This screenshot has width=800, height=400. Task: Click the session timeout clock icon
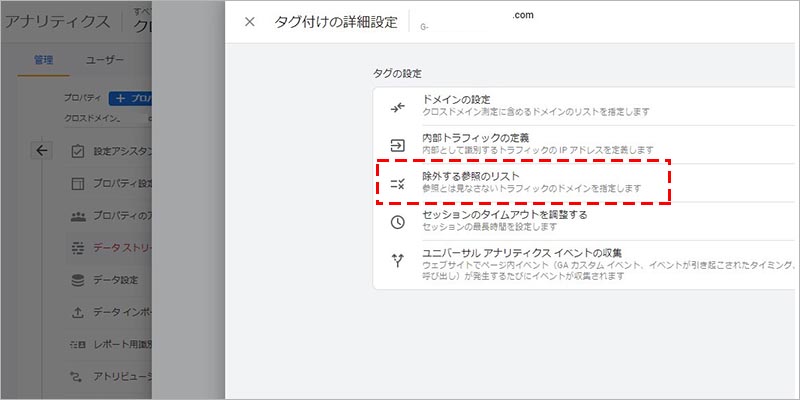click(397, 221)
